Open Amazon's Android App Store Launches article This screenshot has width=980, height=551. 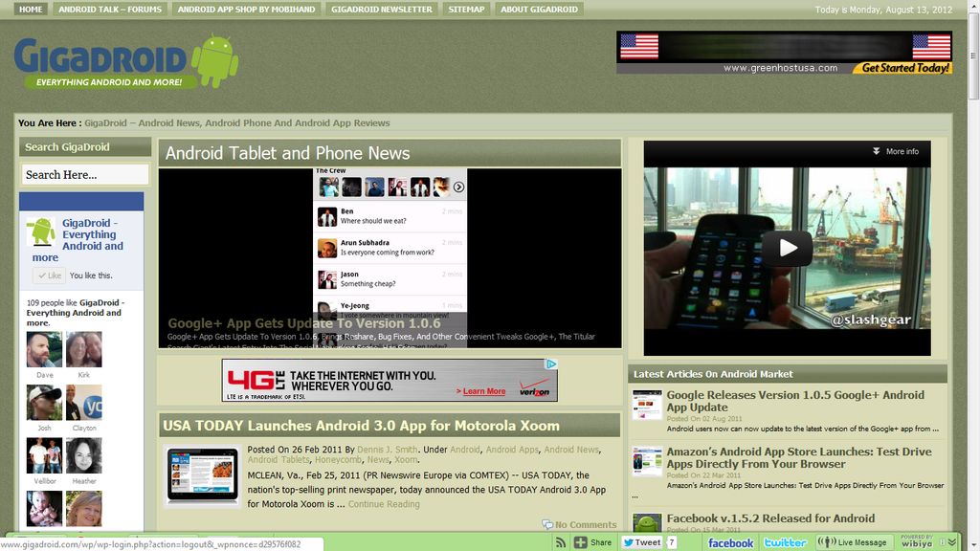(799, 457)
